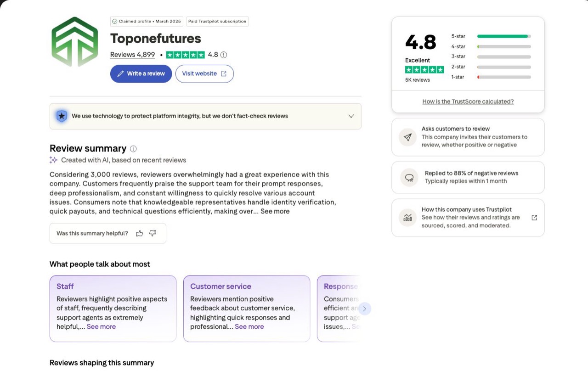Open the Visit website button
The width and height of the screenshot is (588, 371).
pyautogui.click(x=204, y=73)
